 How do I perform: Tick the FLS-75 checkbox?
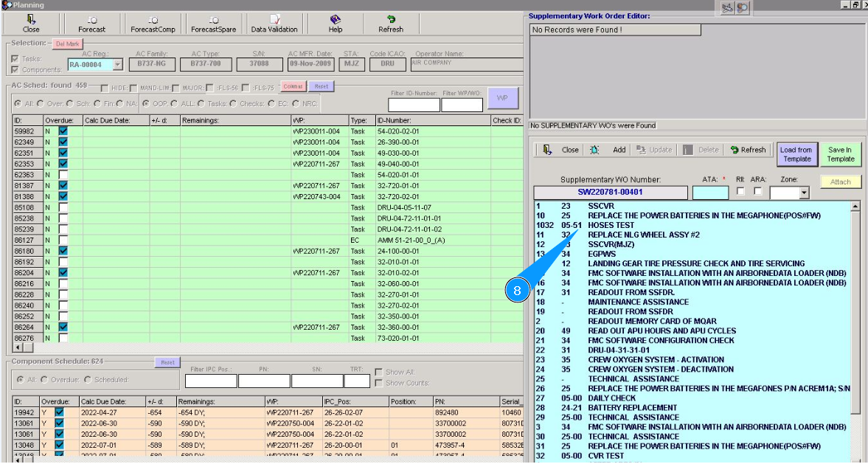pyautogui.click(x=246, y=88)
